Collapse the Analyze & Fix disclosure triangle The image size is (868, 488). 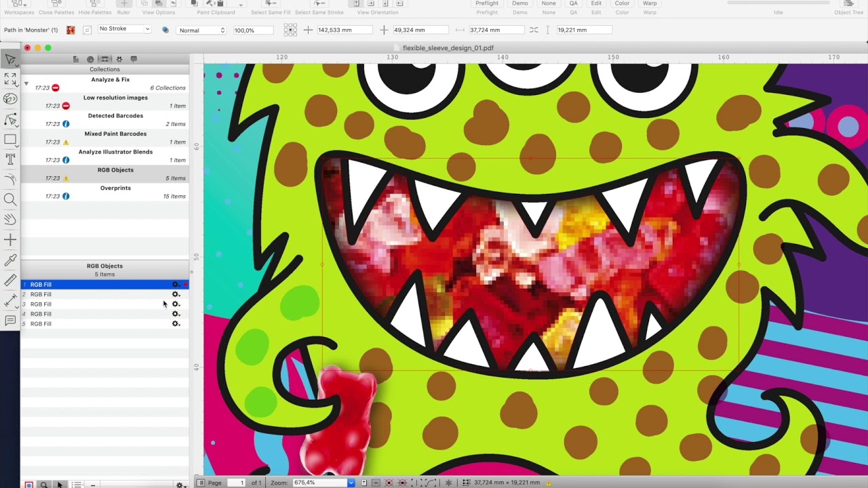coord(26,83)
